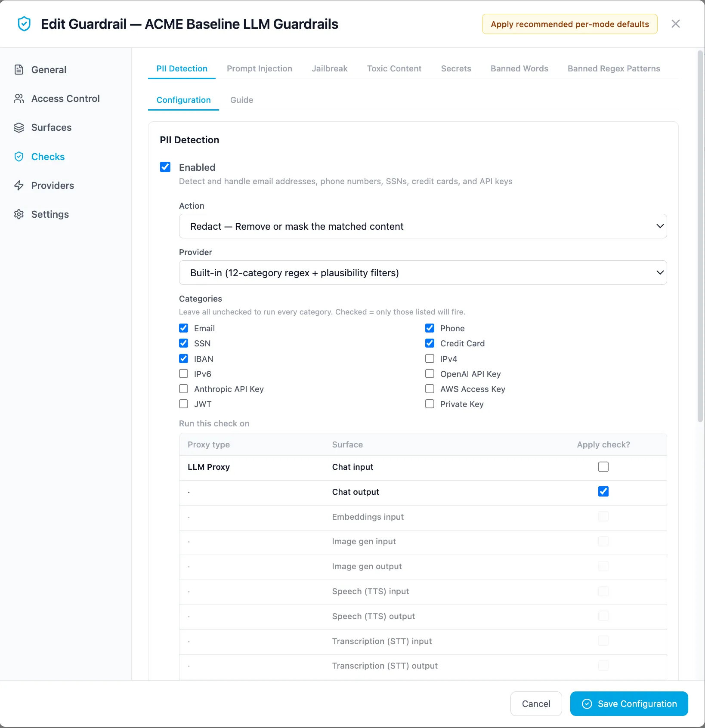This screenshot has height=728, width=705.
Task: Close the Edit Guardrail dialog
Action: [x=676, y=24]
